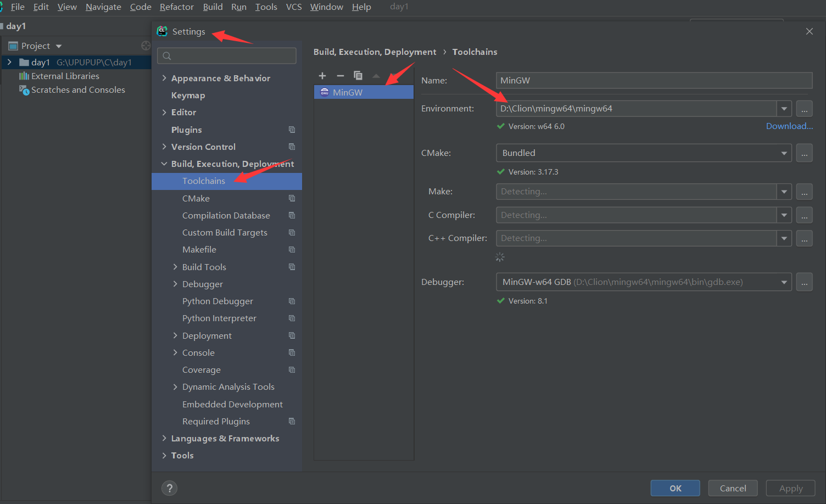Screen dimensions: 826x504
Task: Click Required Plugins project-level icon
Action: (x=292, y=421)
